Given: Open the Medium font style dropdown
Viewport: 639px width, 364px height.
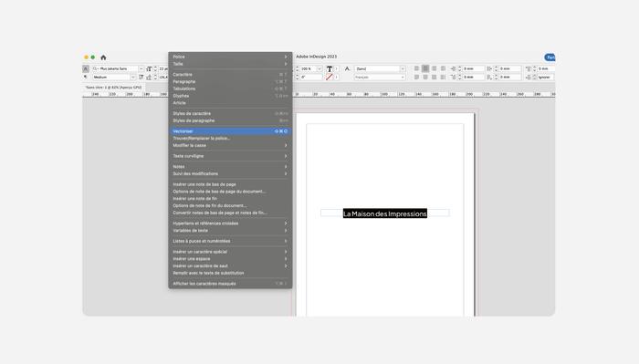Looking at the screenshot, I should point(133,77).
